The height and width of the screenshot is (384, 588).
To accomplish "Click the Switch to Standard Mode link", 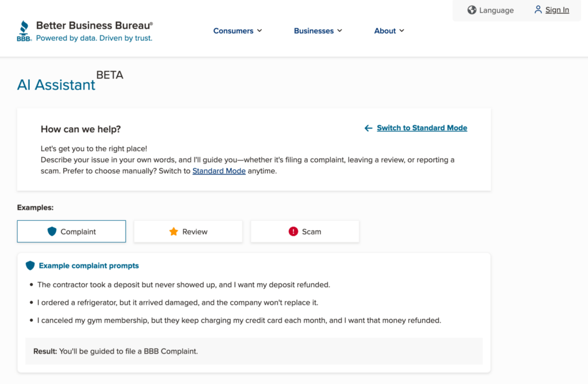I will pos(421,128).
